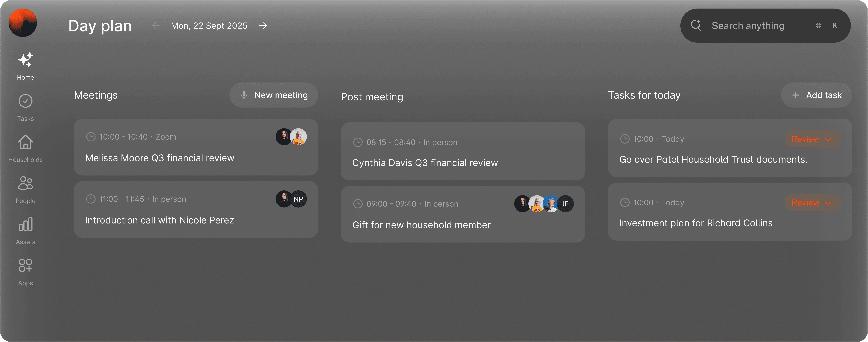Focus the Search anything field
868x342 pixels.
tap(748, 26)
